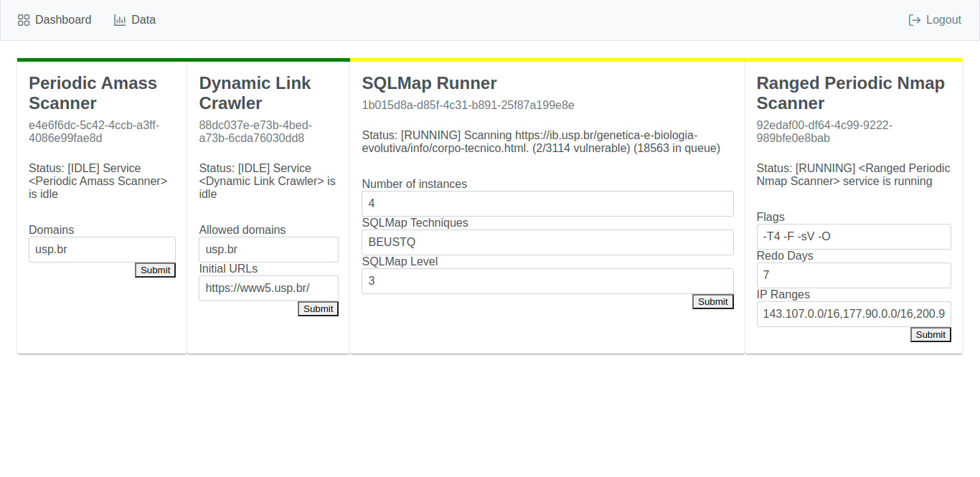Click the Domains label
980x477 pixels.
(x=51, y=230)
